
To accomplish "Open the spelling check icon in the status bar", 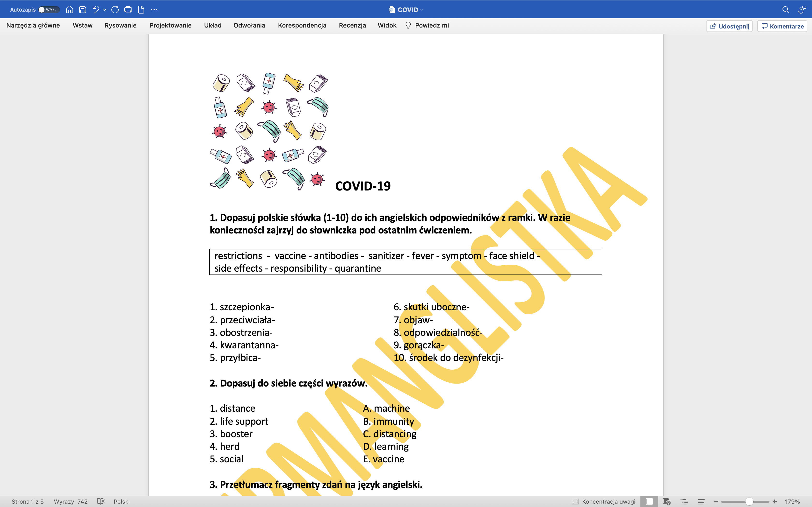I will pos(101,501).
